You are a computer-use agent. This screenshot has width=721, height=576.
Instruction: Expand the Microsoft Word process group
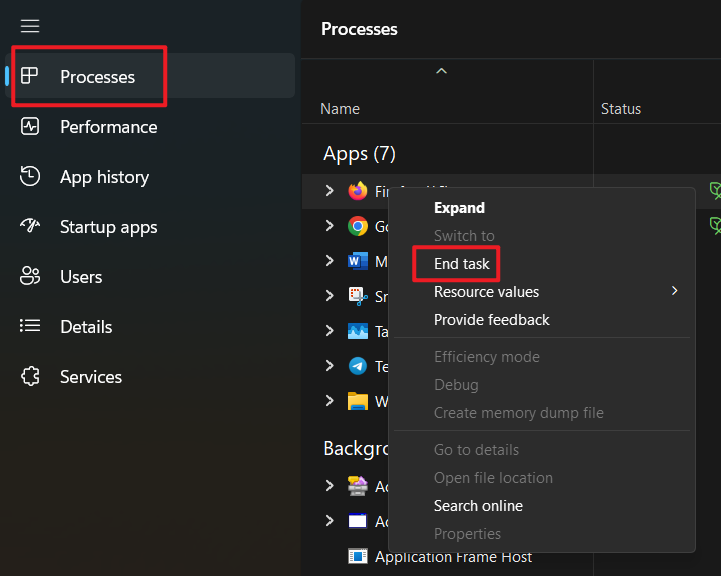click(329, 261)
